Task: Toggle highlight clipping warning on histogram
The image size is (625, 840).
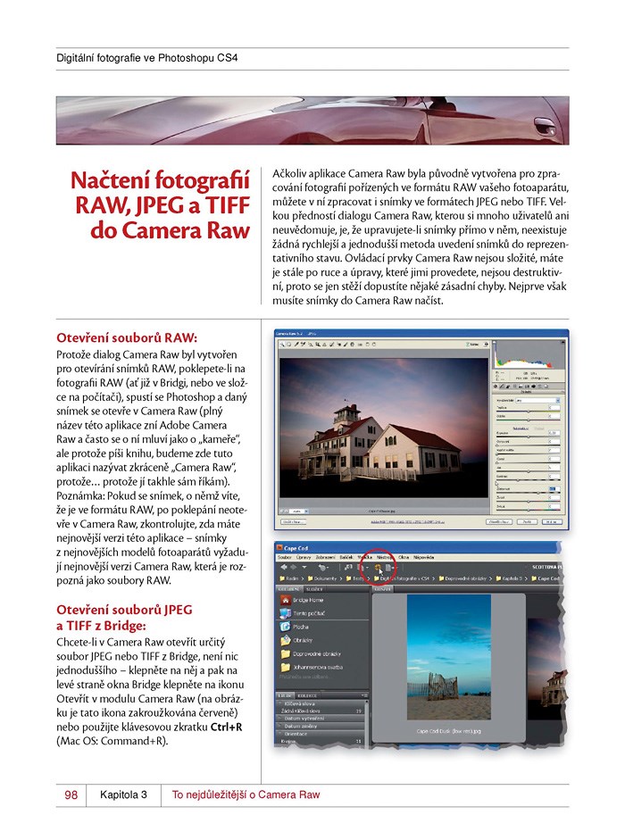Action: click(x=562, y=342)
